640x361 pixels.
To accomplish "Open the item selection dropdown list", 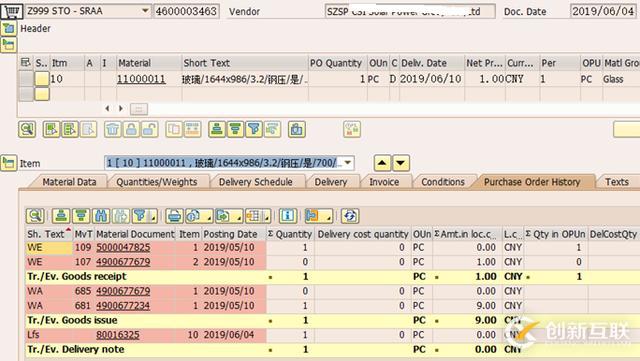I will pos(348,163).
